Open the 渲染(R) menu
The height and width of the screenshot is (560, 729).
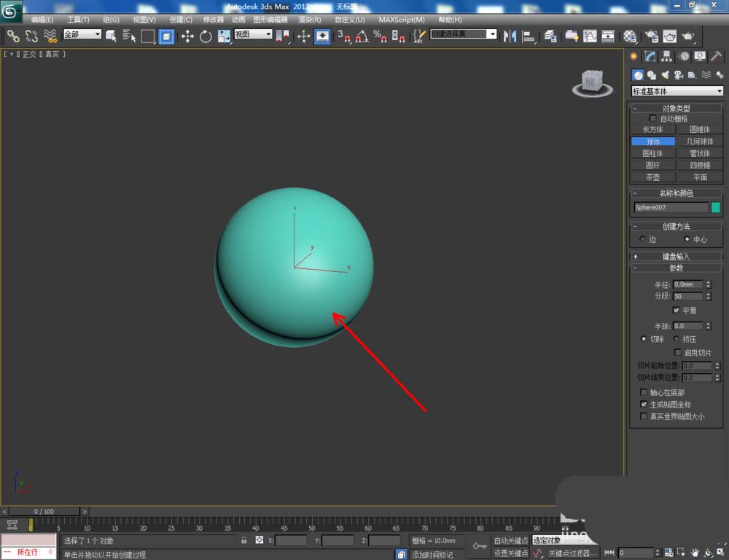click(x=309, y=20)
